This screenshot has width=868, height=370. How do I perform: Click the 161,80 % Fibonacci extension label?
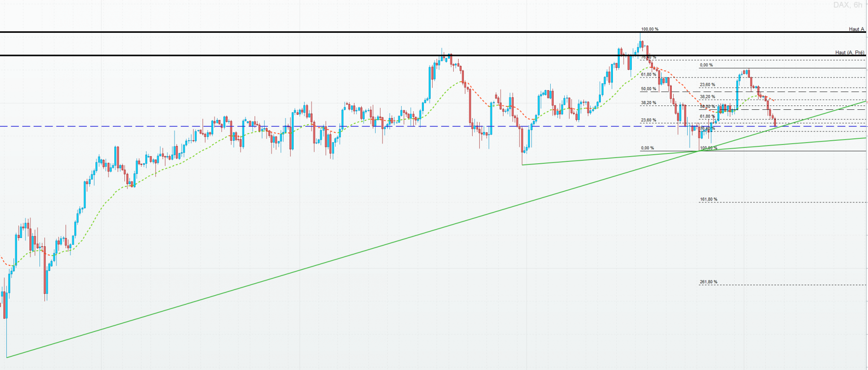[x=708, y=199]
